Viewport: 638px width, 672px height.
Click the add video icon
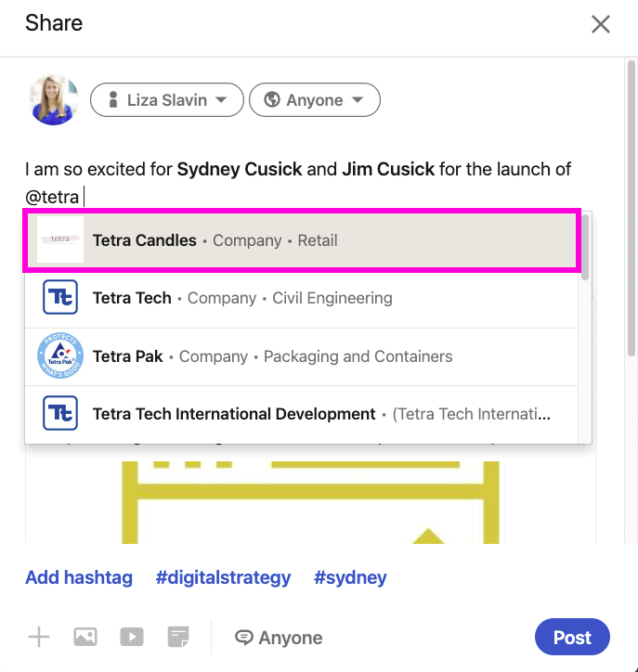pyautogui.click(x=132, y=637)
